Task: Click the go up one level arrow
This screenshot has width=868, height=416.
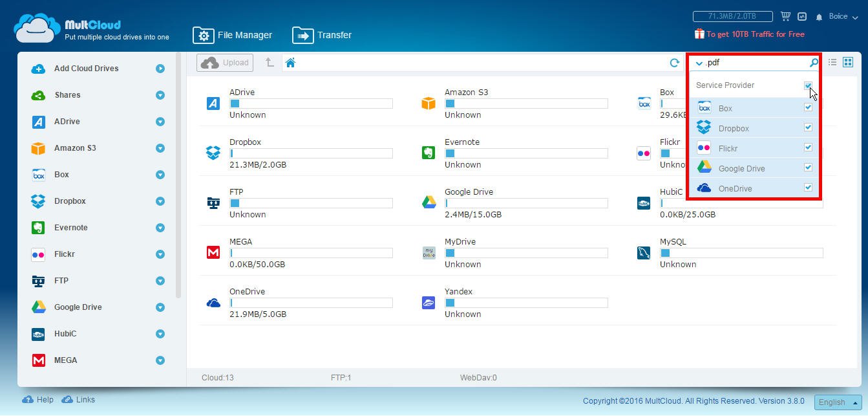Action: coord(270,63)
